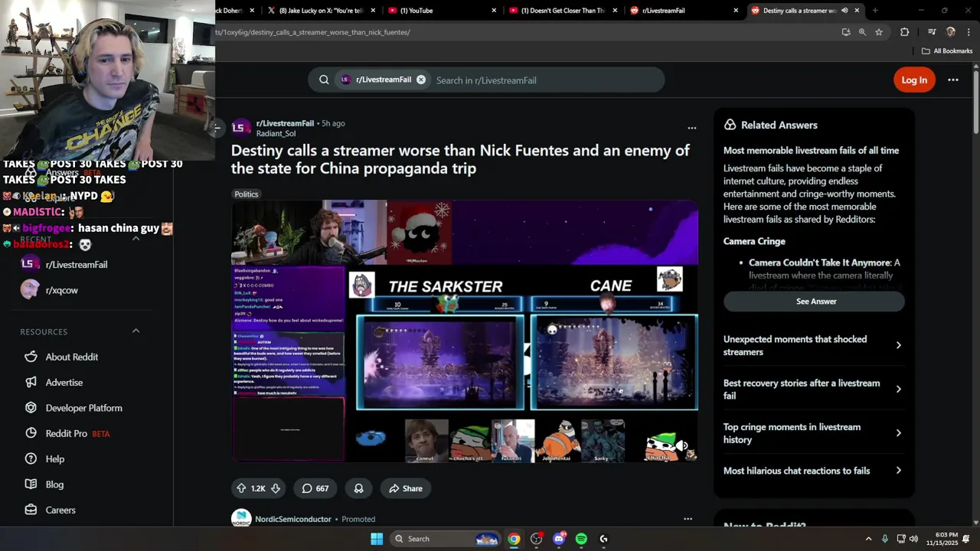
Task: Open NordicSemiconductor promoted post link
Action: coord(293,519)
